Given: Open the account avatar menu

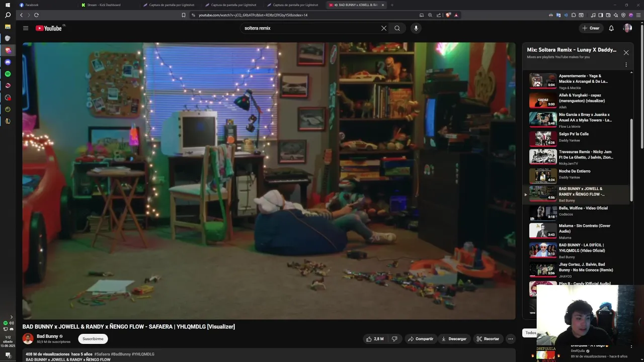Looking at the screenshot, I should [627, 28].
